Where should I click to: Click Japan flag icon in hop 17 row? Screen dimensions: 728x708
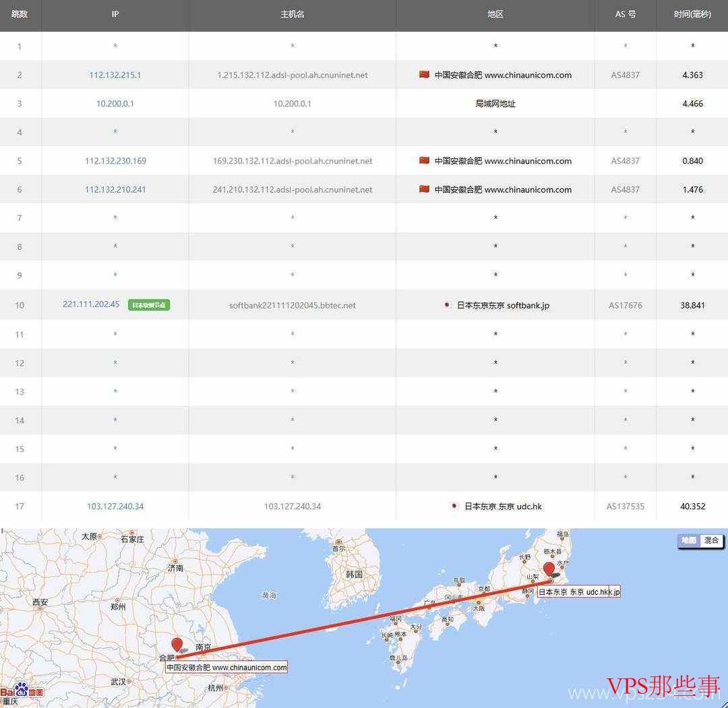pos(454,506)
